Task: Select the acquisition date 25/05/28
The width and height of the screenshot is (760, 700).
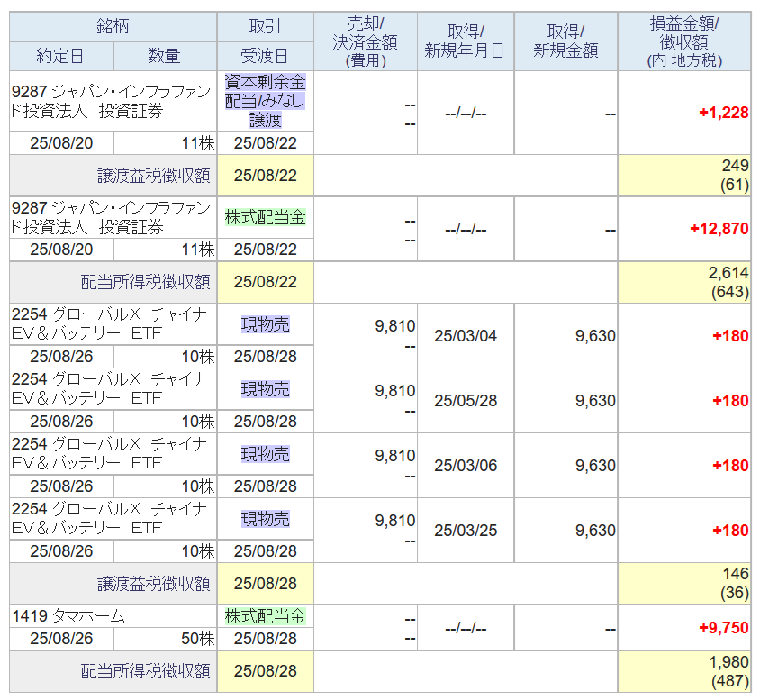Action: 466,400
